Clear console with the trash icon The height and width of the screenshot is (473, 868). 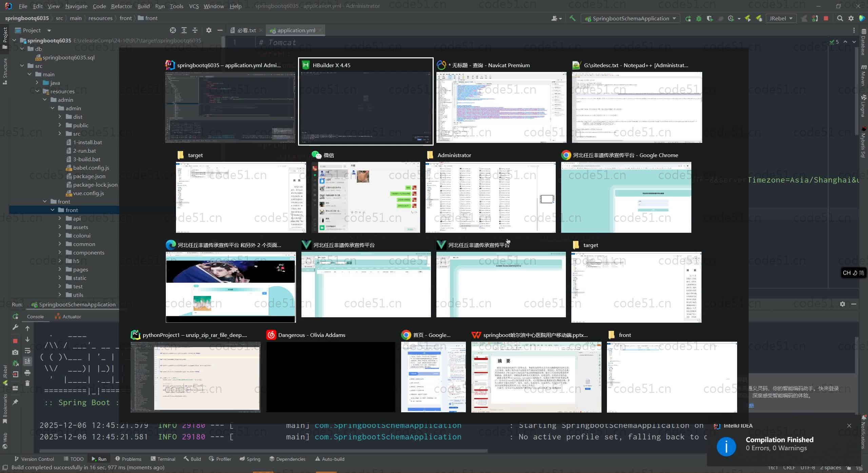(27, 383)
